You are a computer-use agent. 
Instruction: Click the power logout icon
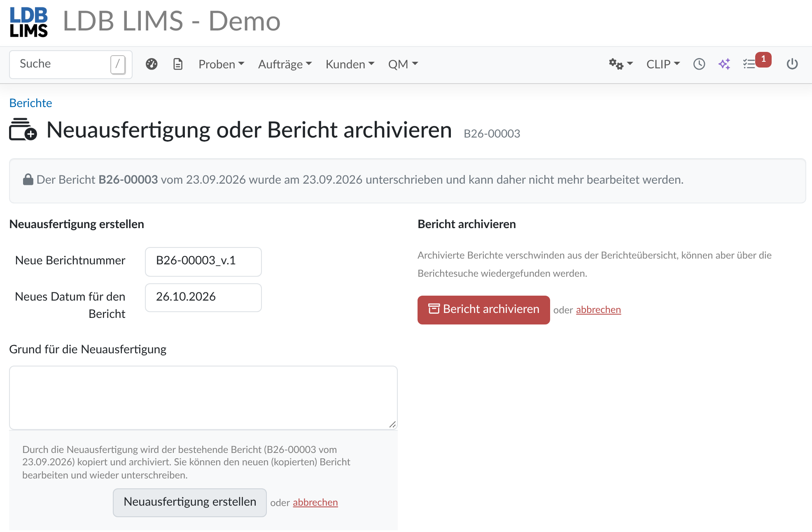pyautogui.click(x=792, y=64)
